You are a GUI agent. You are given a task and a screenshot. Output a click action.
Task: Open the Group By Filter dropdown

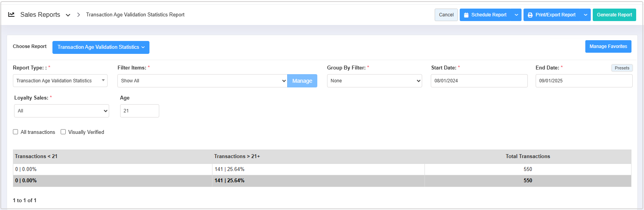374,81
